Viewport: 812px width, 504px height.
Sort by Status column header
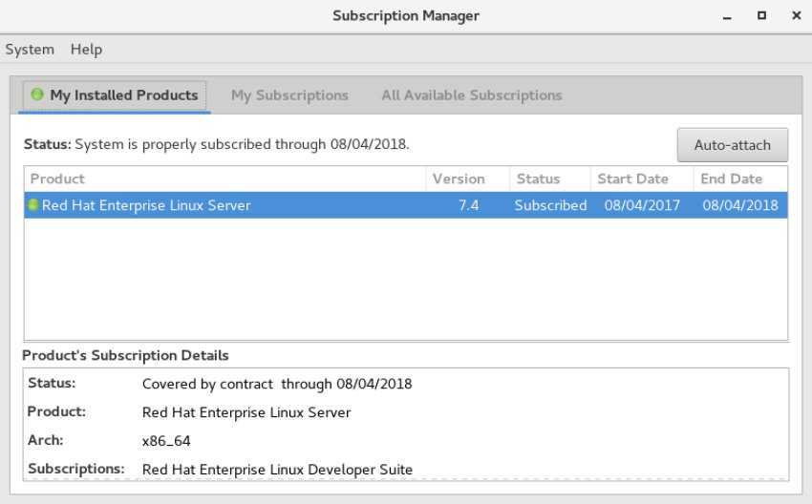[550, 179]
